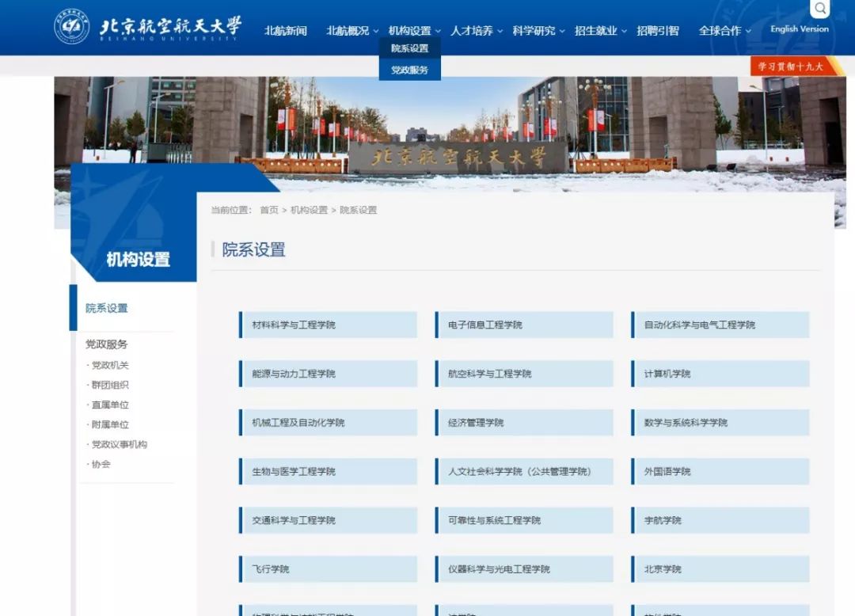Click 院系设置 in the breadcrumb
The width and height of the screenshot is (855, 616).
click(359, 210)
